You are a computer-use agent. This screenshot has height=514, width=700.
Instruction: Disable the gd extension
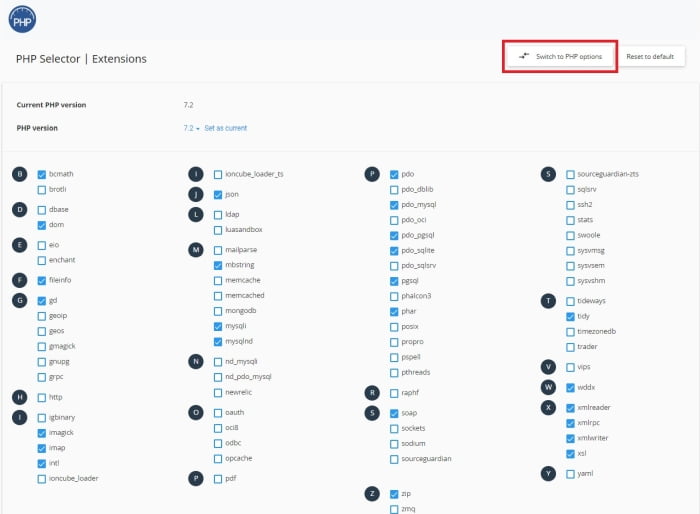42,301
